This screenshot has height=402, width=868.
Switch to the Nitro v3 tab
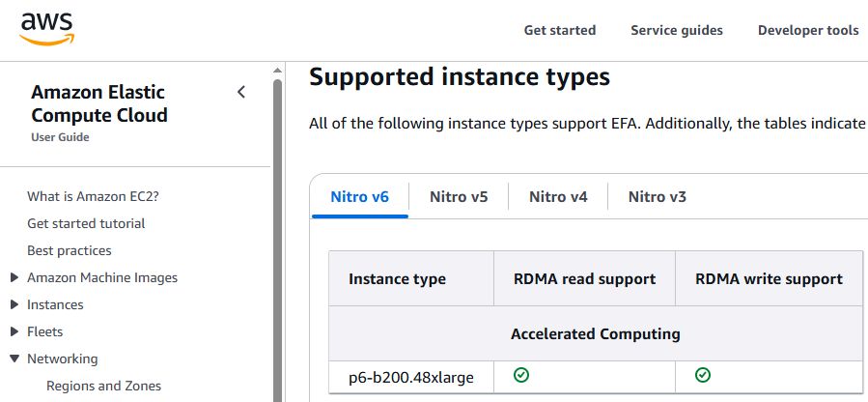[x=658, y=197]
